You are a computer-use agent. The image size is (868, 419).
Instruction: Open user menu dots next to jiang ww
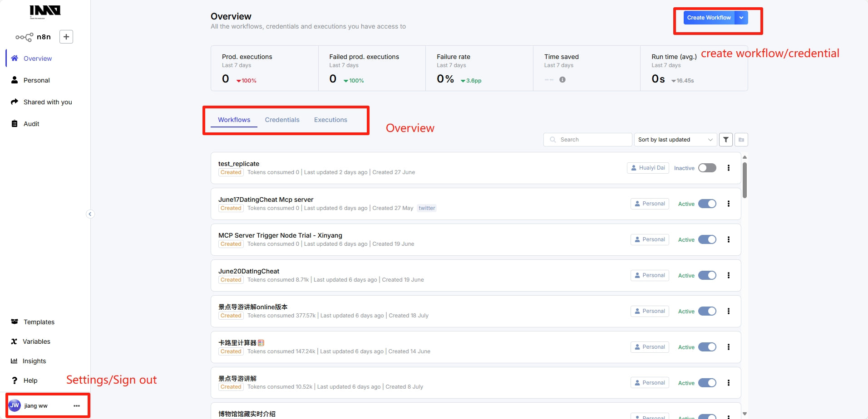click(77, 406)
